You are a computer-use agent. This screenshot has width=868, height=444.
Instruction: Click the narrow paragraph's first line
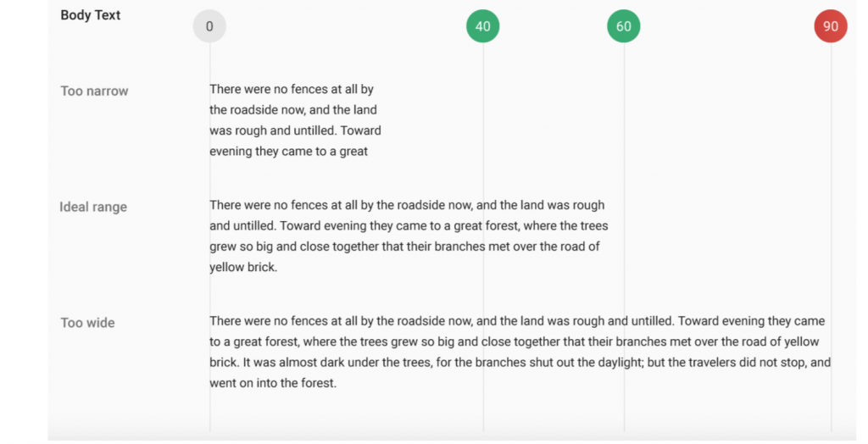click(292, 89)
